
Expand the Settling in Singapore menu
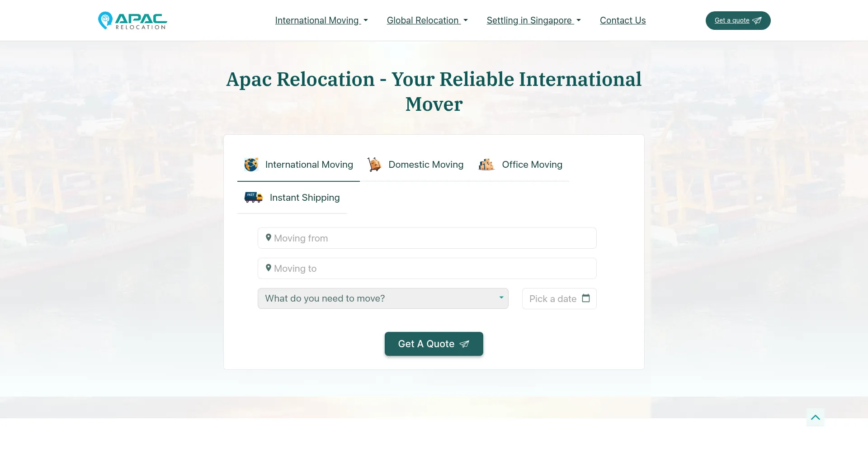pos(533,20)
